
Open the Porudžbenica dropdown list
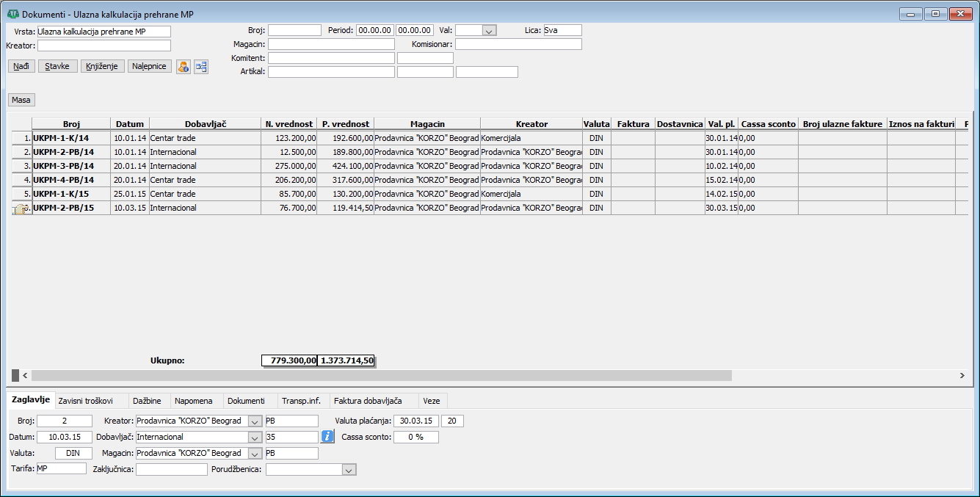coord(349,470)
